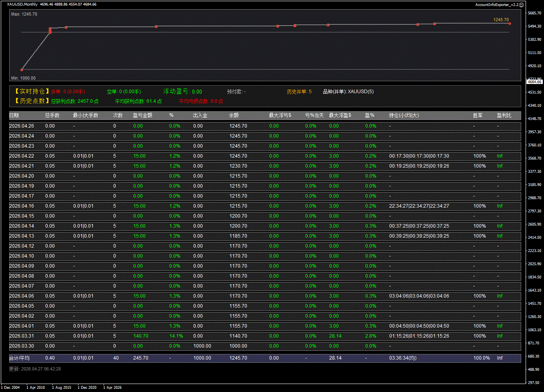Click the XAUUSD,Monthly chart title
Image resolution: width=544 pixels, height=392 pixels.
22,4
